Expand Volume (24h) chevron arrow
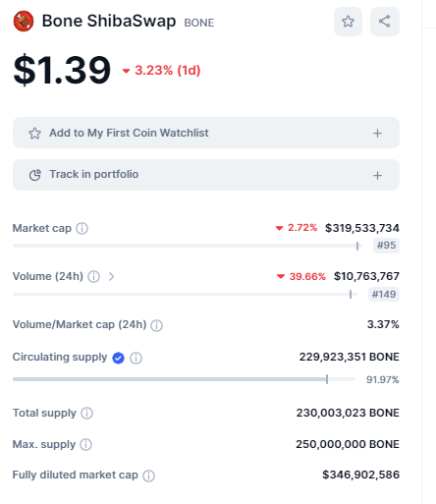 point(111,277)
